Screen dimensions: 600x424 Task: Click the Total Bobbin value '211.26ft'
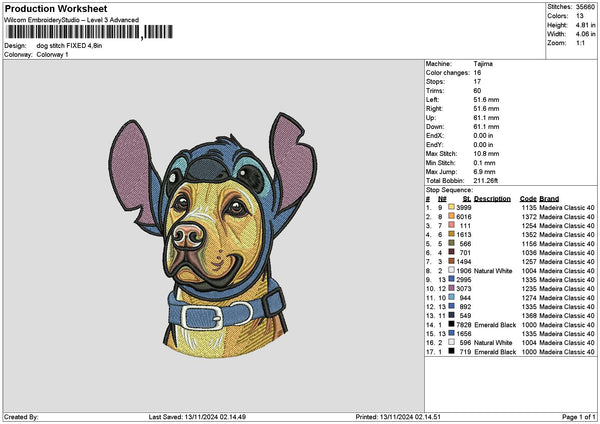pos(486,181)
